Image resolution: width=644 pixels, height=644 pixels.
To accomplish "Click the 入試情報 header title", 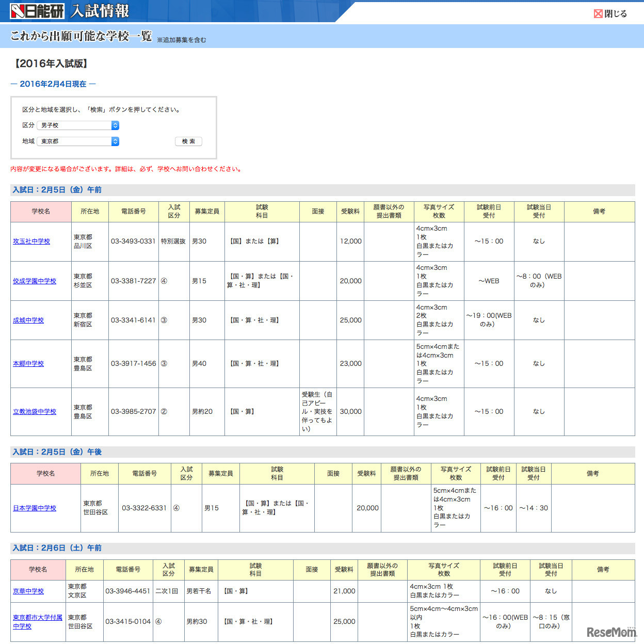I will point(100,11).
